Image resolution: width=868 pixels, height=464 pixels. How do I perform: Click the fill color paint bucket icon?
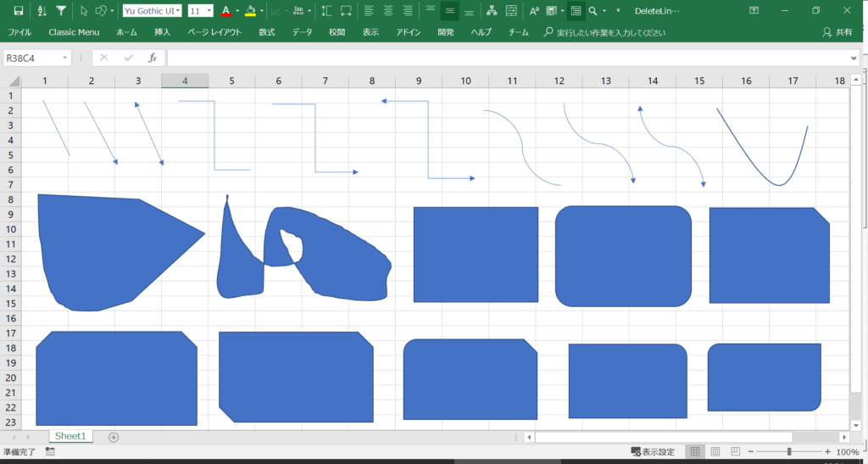(250, 11)
